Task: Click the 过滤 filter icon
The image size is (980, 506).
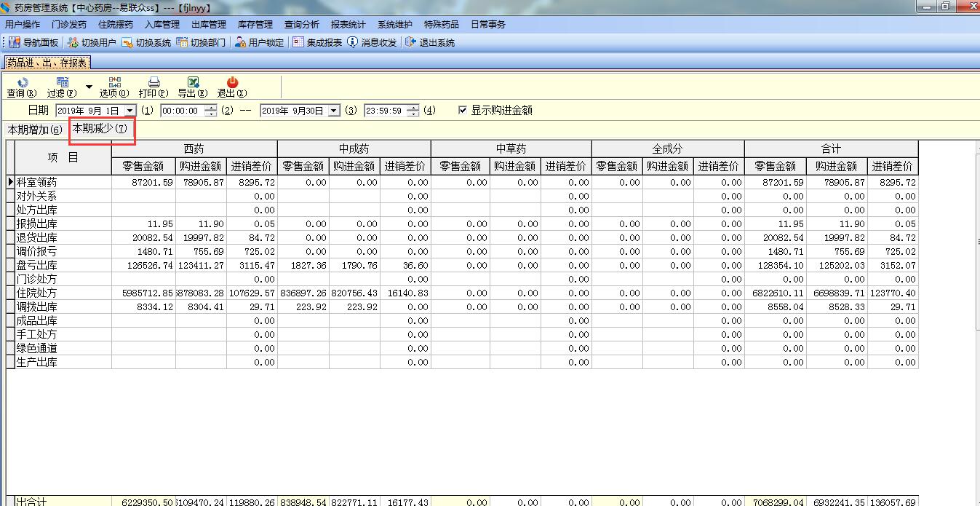Action: pos(63,82)
